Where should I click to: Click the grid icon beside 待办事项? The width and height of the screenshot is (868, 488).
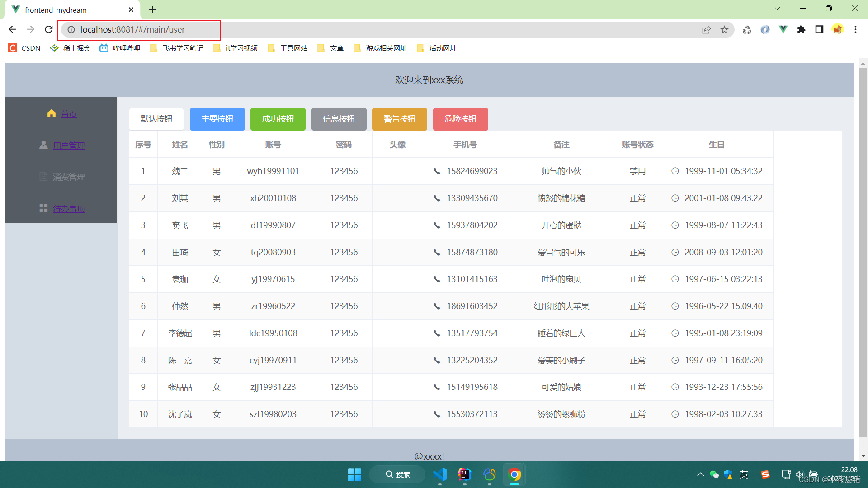point(43,208)
